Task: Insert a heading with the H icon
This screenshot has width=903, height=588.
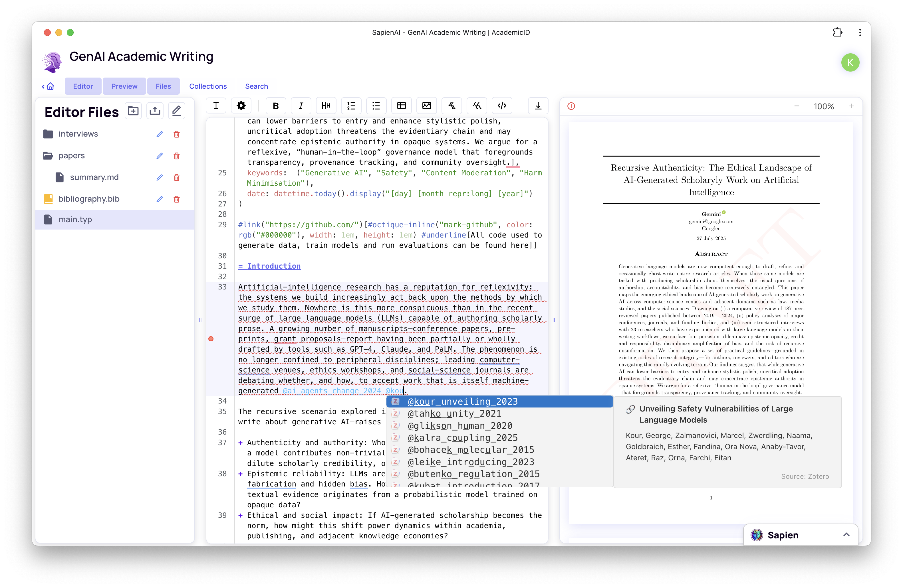Action: coord(326,106)
